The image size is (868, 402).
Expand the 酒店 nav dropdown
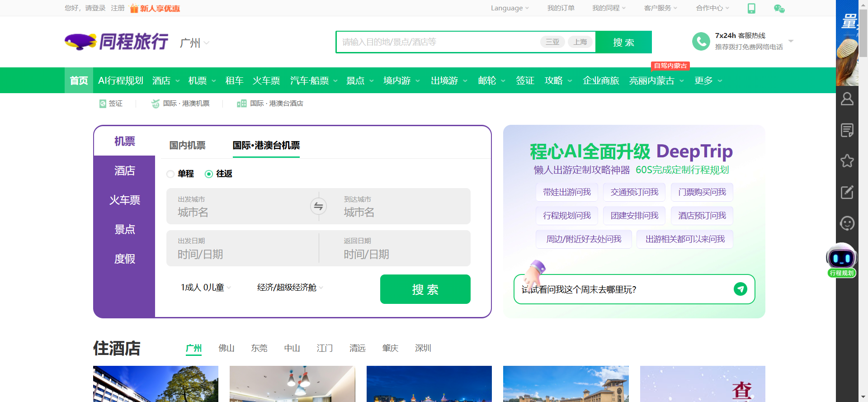click(166, 80)
